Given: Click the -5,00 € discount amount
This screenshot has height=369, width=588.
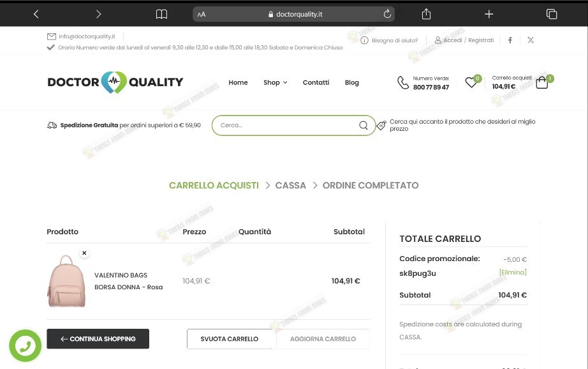Looking at the screenshot, I should [515, 259].
